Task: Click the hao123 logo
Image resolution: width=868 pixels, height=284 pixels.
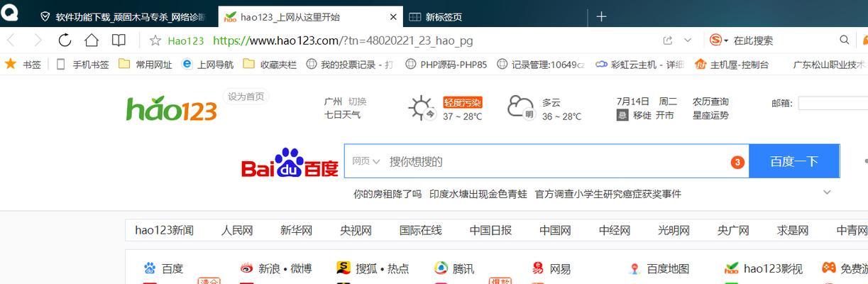Action: click(171, 108)
